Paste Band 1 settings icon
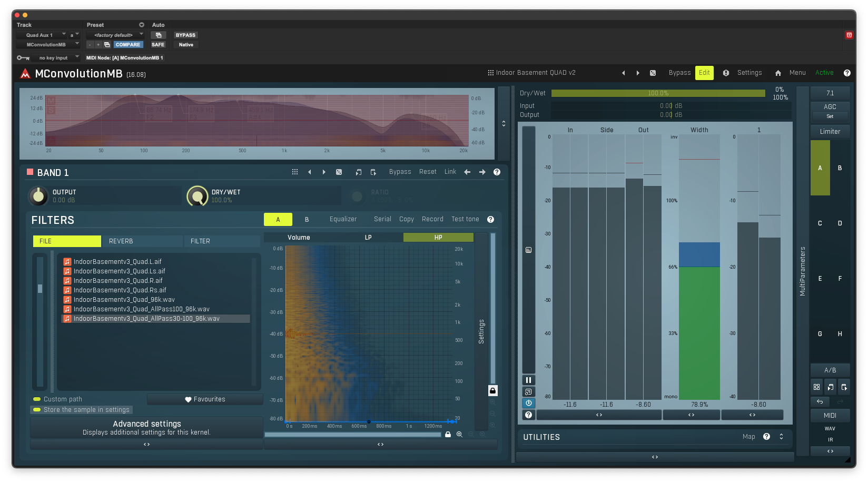This screenshot has height=482, width=868. [373, 172]
